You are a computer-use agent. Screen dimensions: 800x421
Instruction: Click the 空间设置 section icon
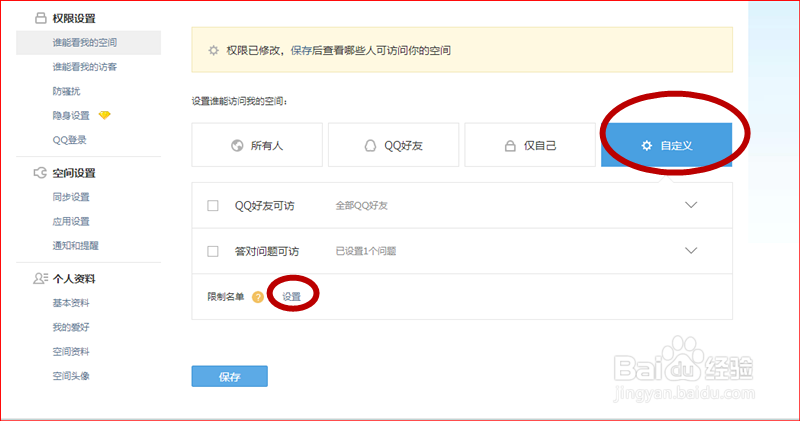pos(40,173)
